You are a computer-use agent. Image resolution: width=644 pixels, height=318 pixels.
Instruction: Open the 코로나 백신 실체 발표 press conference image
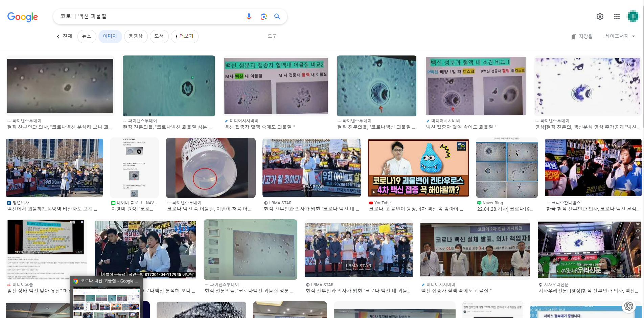tap(475, 250)
